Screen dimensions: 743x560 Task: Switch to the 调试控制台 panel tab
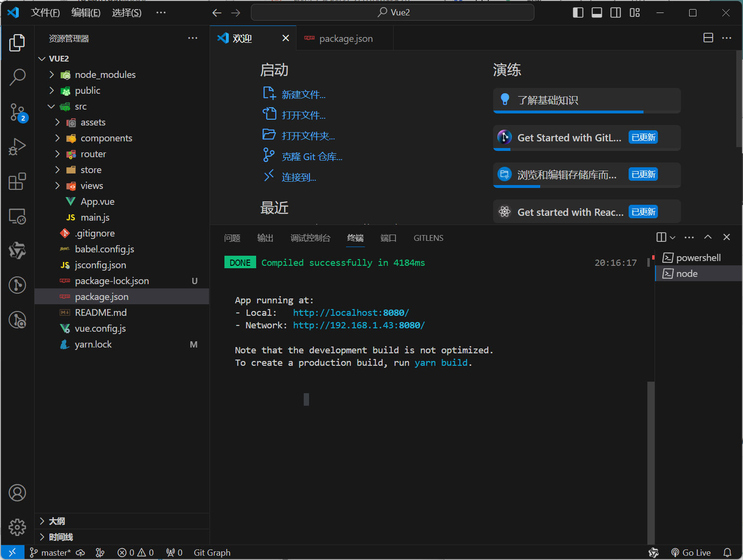point(310,238)
